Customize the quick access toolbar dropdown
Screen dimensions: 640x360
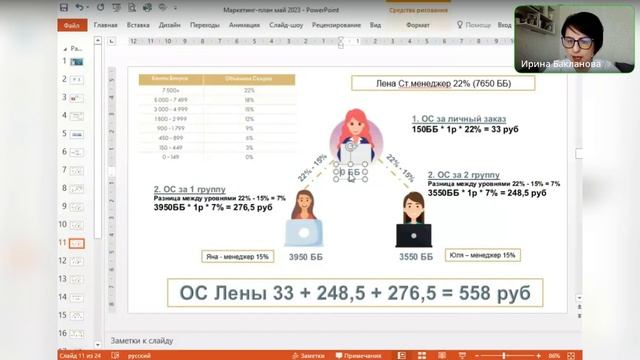176,7
